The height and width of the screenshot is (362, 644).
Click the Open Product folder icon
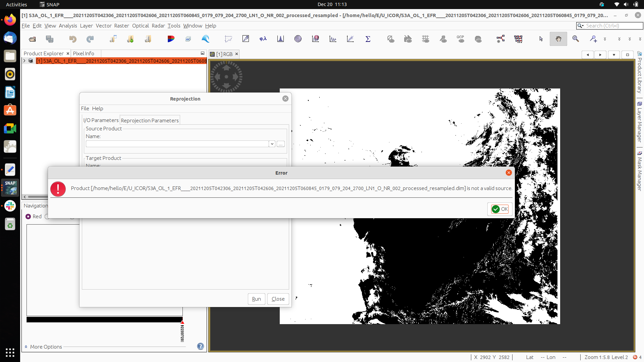click(32, 39)
